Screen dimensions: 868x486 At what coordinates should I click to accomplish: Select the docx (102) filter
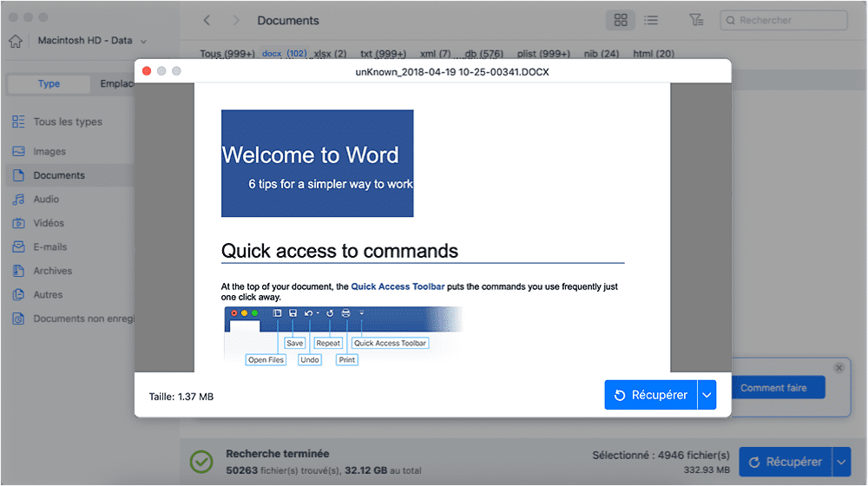click(284, 53)
